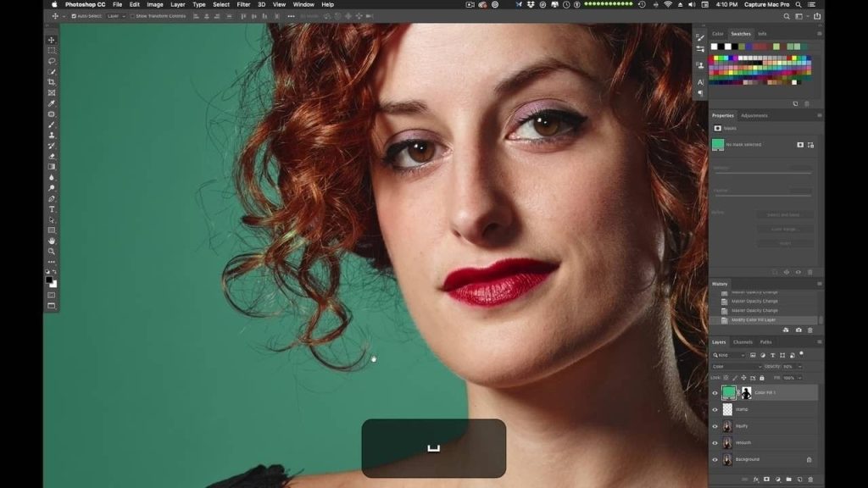Open the Photoshop CC application menu
The image size is (868, 488).
pyautogui.click(x=85, y=4)
